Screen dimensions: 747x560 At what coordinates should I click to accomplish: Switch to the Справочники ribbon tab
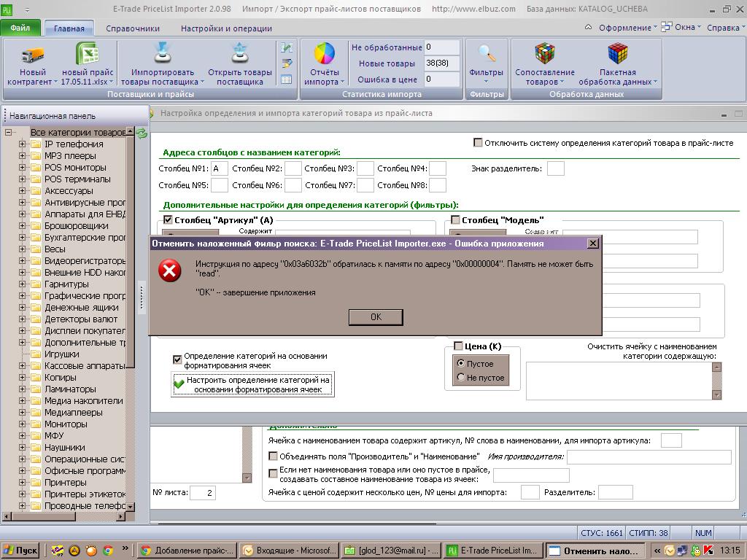click(133, 28)
